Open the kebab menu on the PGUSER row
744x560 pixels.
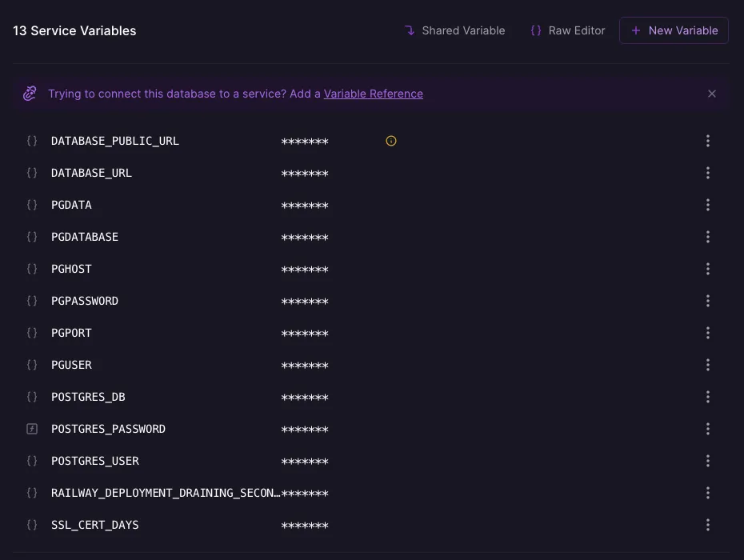[708, 365]
